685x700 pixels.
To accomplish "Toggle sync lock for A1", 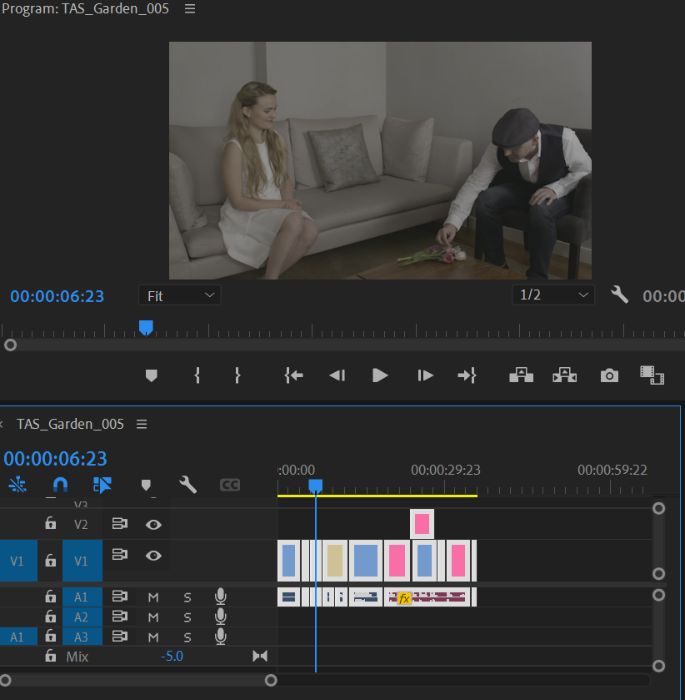I will (x=120, y=596).
